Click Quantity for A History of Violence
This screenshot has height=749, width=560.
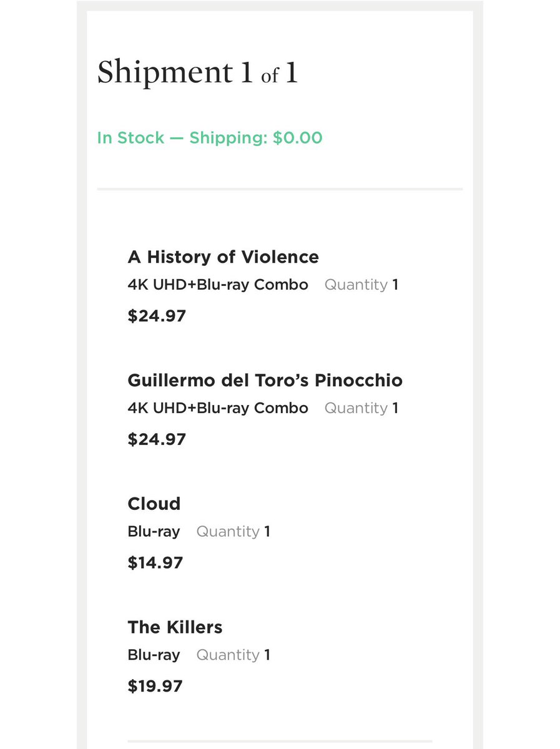(x=361, y=285)
